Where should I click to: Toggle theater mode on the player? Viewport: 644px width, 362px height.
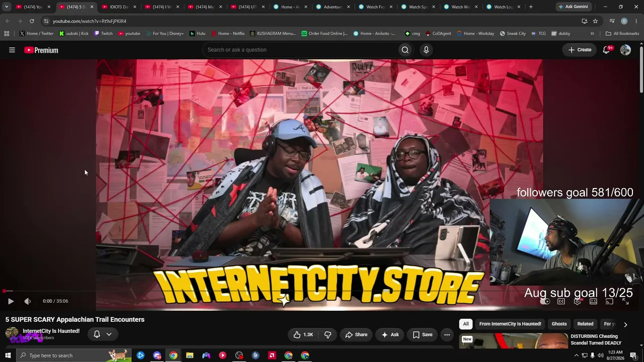(593, 301)
